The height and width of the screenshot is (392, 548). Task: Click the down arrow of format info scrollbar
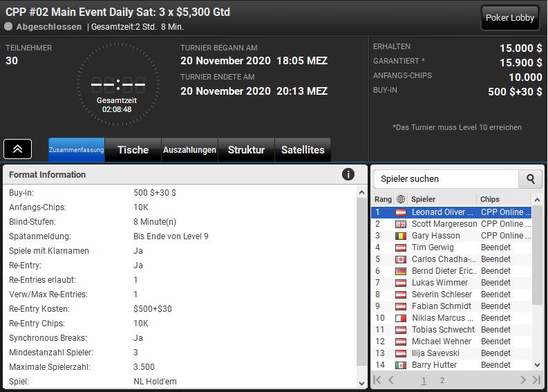361,383
